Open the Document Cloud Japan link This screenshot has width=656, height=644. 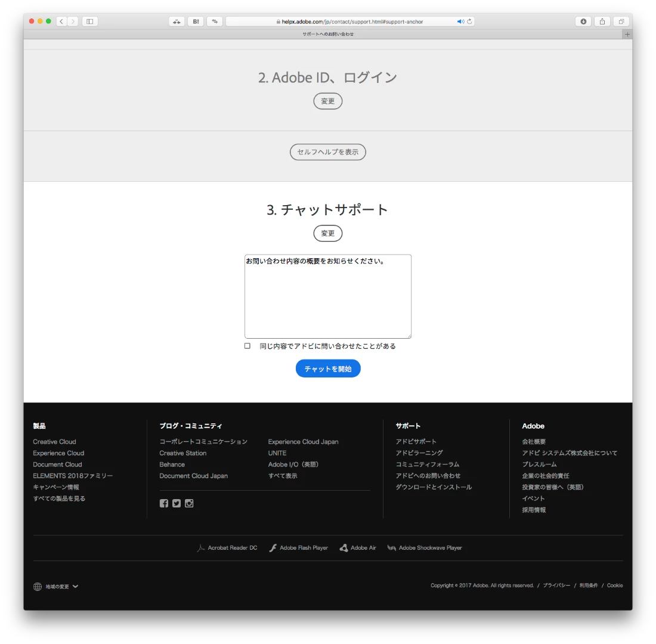pyautogui.click(x=194, y=476)
